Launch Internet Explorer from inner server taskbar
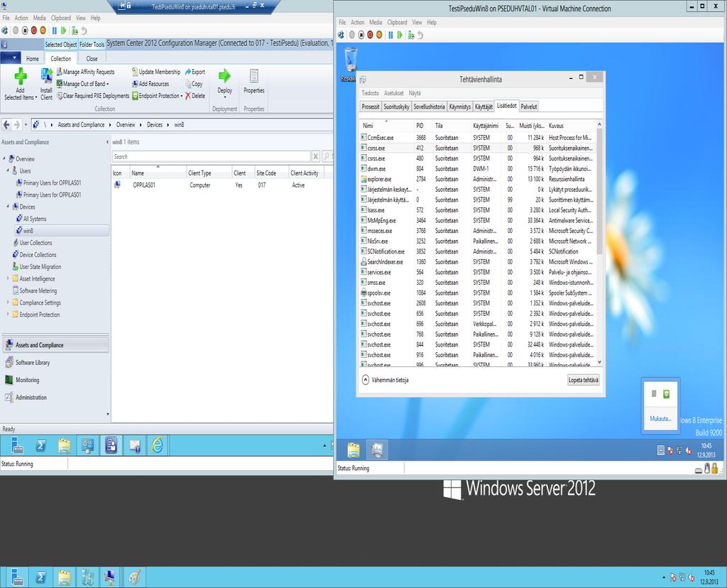The image size is (727, 588). (x=158, y=445)
